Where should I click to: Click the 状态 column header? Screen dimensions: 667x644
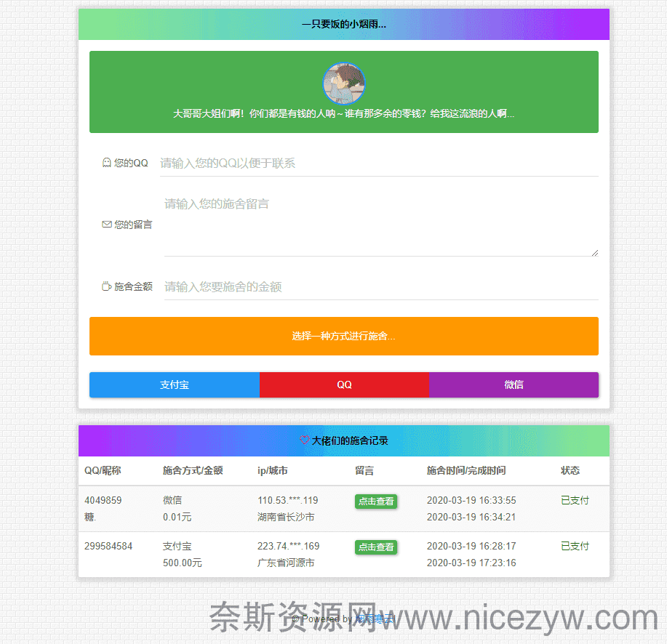(570, 470)
